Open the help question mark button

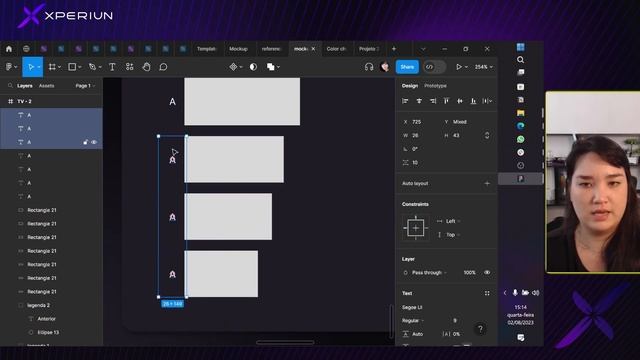coord(480,329)
